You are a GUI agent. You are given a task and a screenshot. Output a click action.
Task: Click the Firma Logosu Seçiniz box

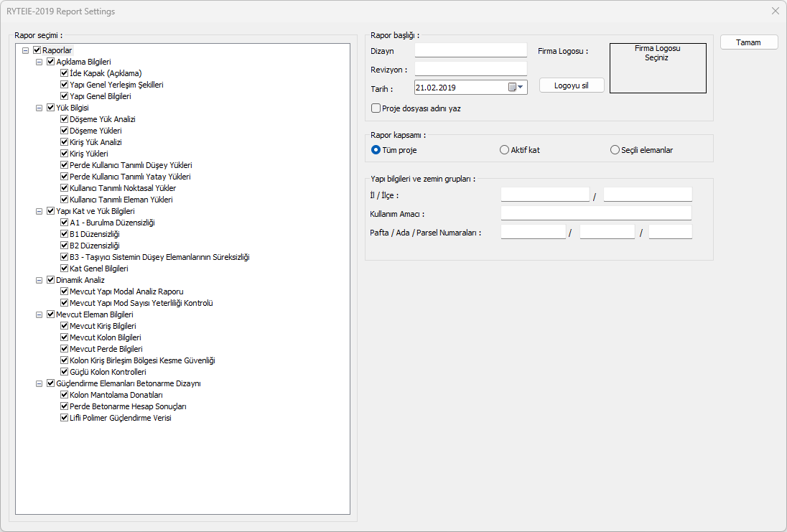click(657, 68)
